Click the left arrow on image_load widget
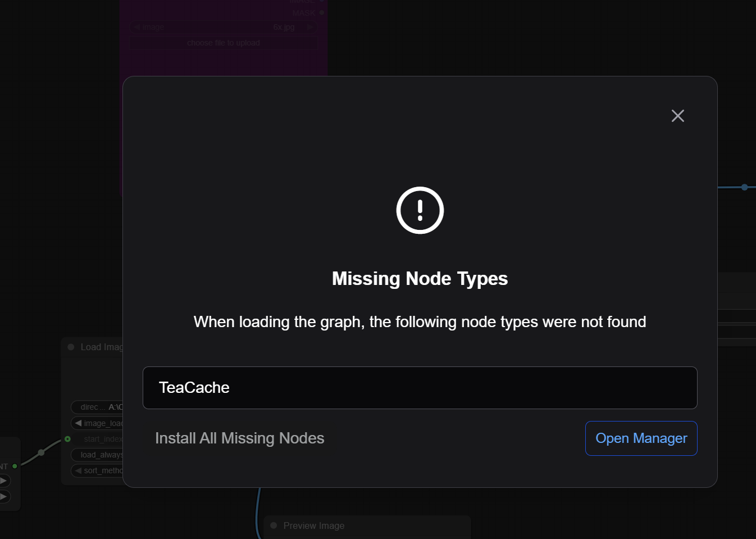Viewport: 756px width, 539px height. click(79, 423)
